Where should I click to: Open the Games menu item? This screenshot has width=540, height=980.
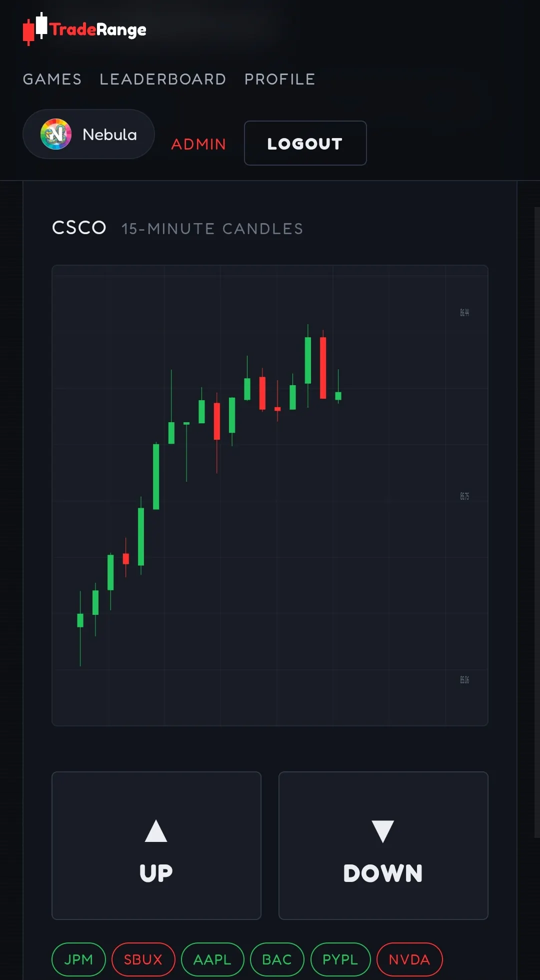coord(52,79)
